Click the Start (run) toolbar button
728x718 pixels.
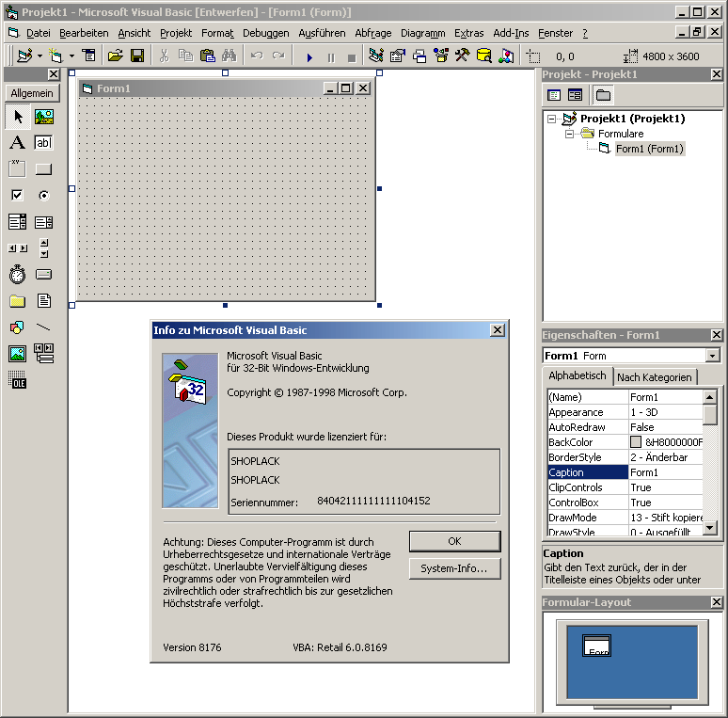309,57
